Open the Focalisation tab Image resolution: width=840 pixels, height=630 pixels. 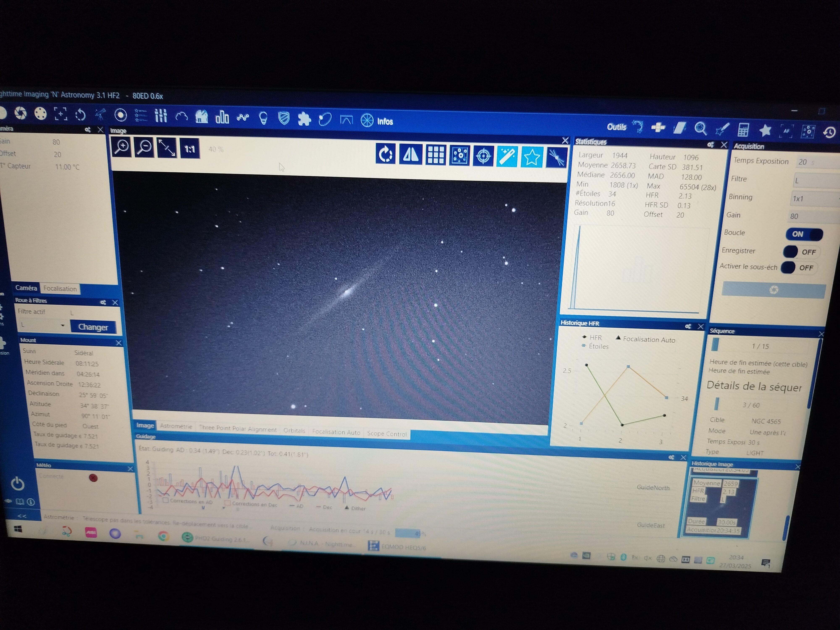(x=60, y=289)
